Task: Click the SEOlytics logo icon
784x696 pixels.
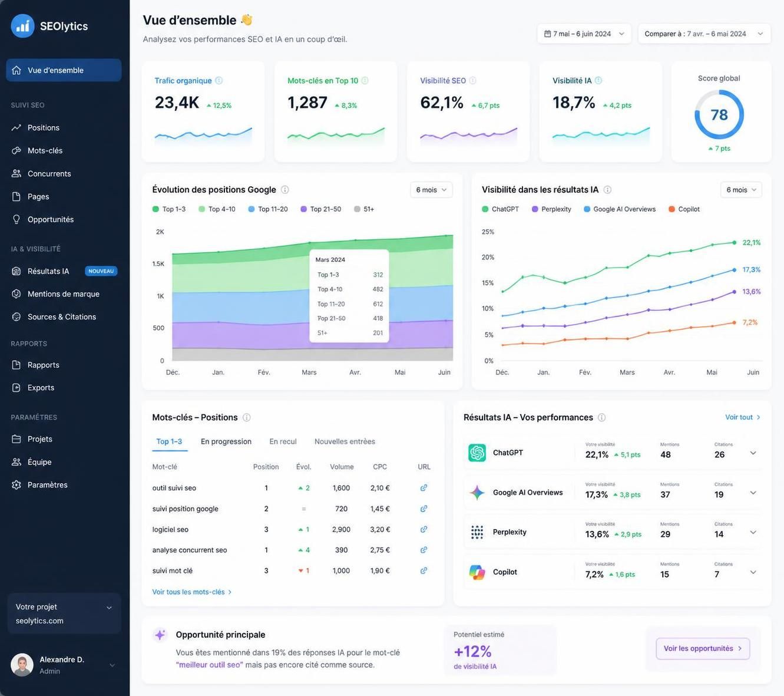Action: (x=22, y=26)
